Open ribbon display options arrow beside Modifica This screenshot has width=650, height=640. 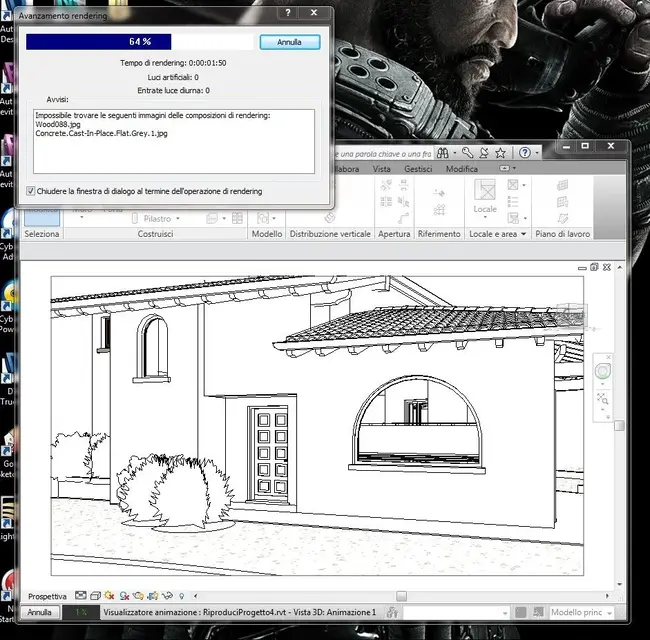tap(514, 168)
